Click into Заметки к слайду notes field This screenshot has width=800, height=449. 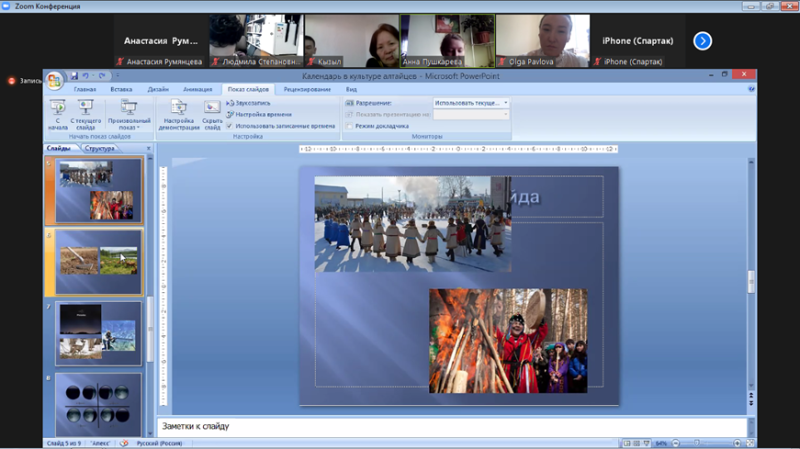(x=452, y=427)
